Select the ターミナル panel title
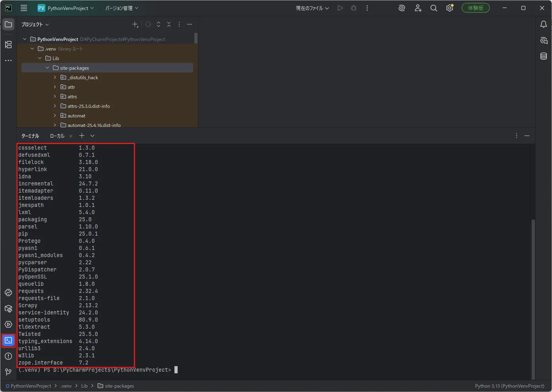 (x=30, y=136)
